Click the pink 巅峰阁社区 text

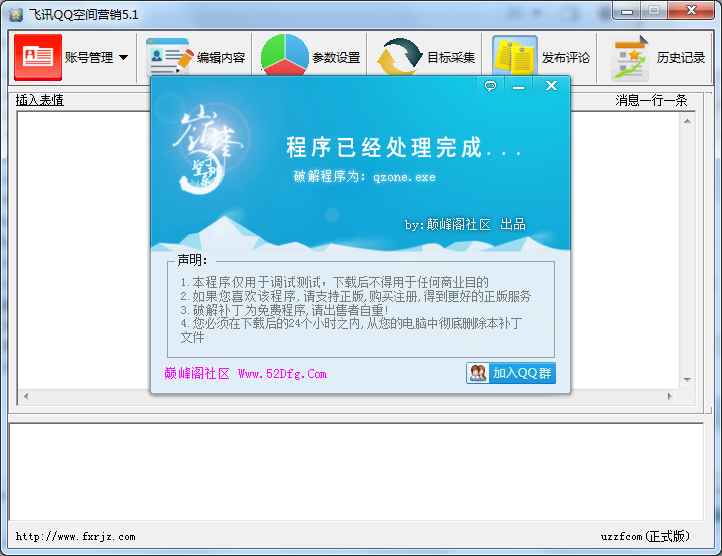pyautogui.click(x=197, y=374)
